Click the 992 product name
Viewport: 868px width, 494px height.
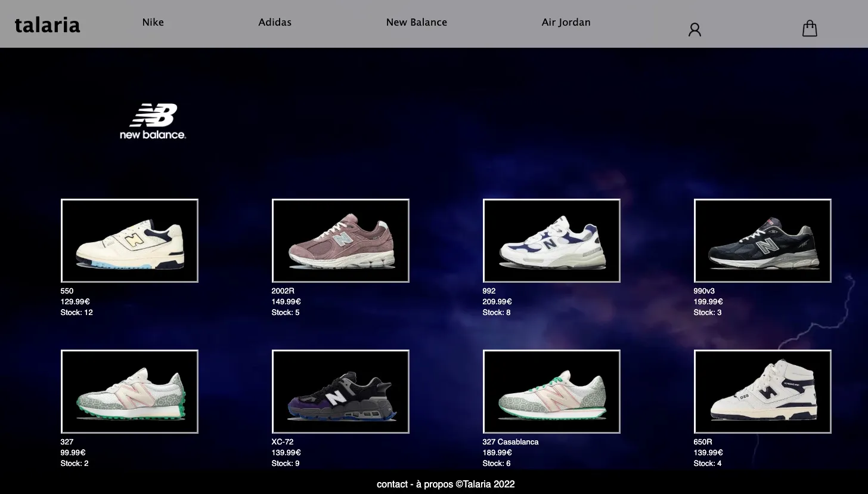click(x=489, y=291)
